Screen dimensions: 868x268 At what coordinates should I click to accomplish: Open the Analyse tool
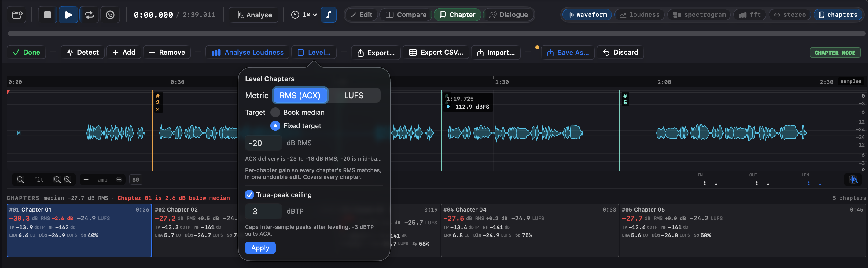tap(254, 15)
